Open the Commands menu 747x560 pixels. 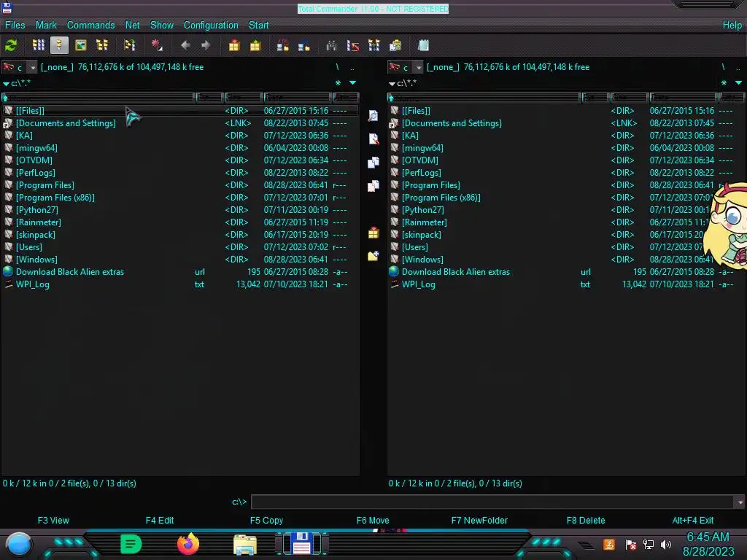[x=90, y=26]
